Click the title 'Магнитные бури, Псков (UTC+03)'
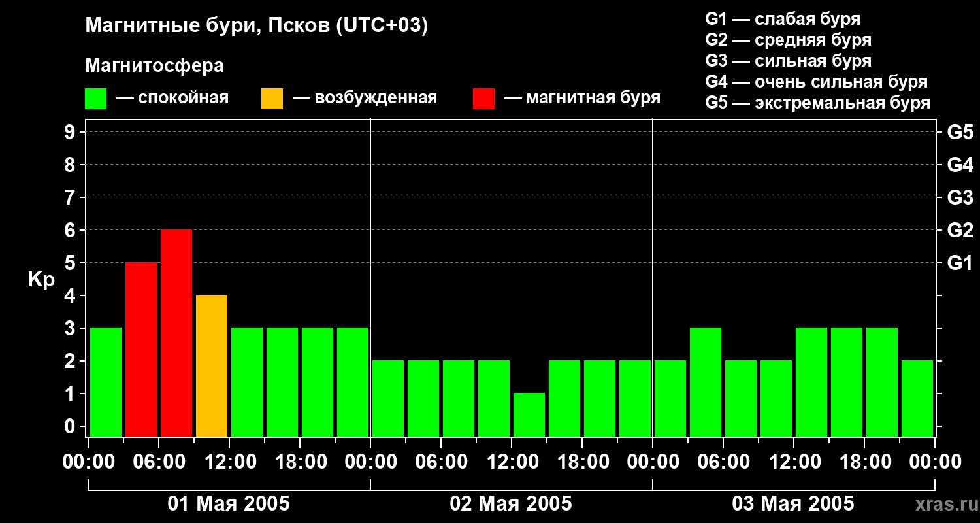The width and height of the screenshot is (980, 523). 257,26
